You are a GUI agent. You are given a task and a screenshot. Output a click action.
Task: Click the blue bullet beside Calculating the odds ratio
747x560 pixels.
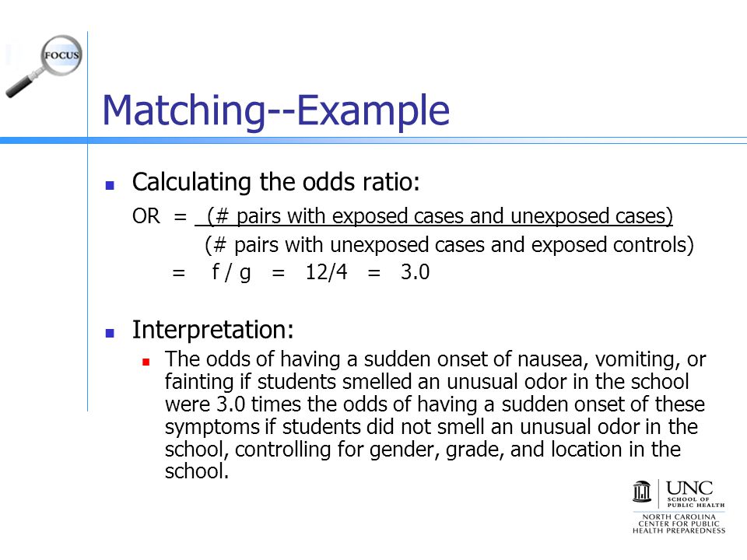click(110, 185)
